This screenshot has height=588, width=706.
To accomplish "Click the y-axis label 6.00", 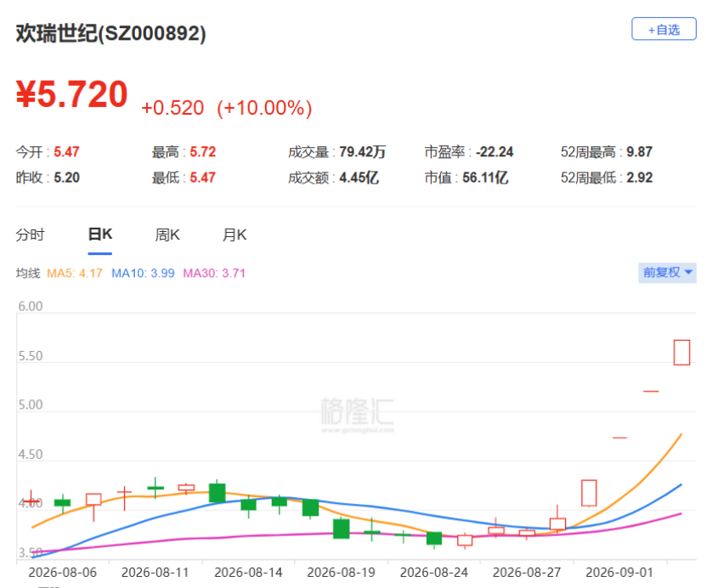I will (x=31, y=306).
